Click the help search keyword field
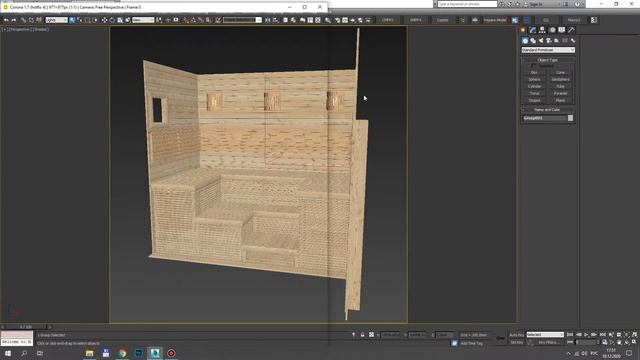Viewport: 640px width, 360px height. [x=467, y=4]
